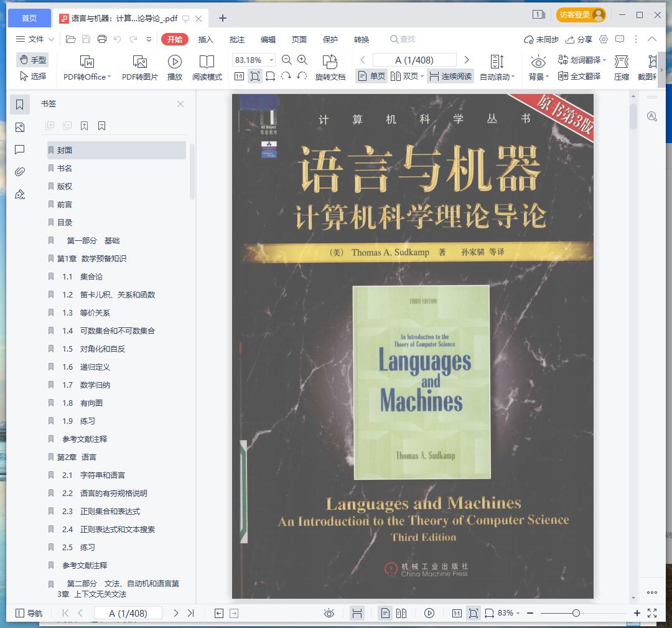Switch to 转换 ribbon tab

coord(362,39)
